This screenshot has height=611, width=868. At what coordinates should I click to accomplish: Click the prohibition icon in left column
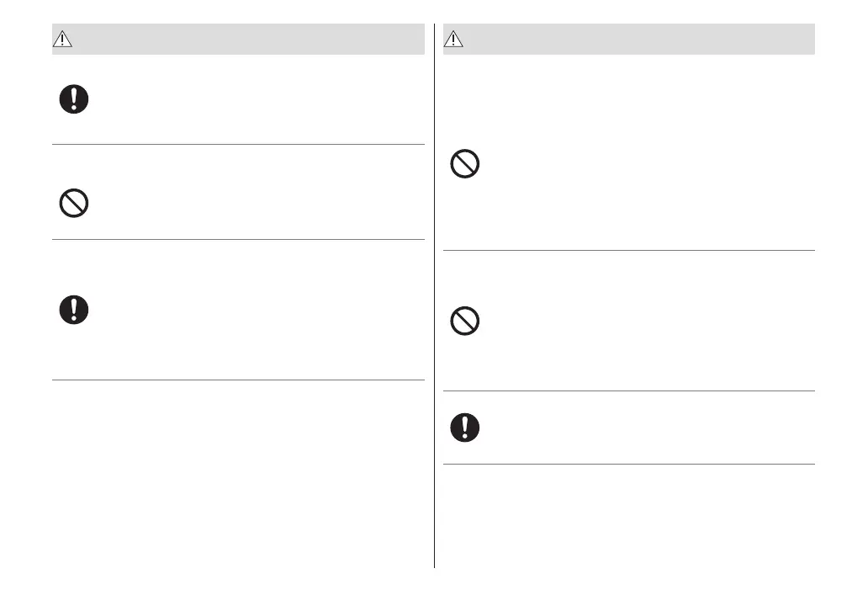pos(74,204)
